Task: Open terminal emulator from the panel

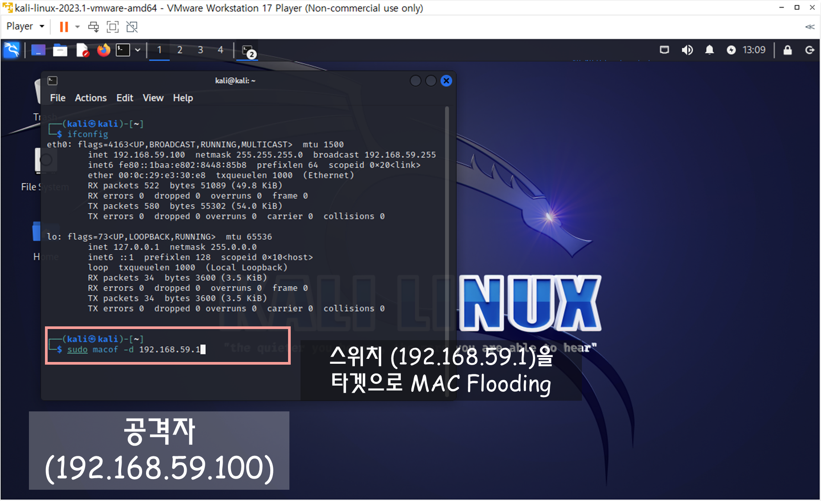Action: (x=123, y=50)
